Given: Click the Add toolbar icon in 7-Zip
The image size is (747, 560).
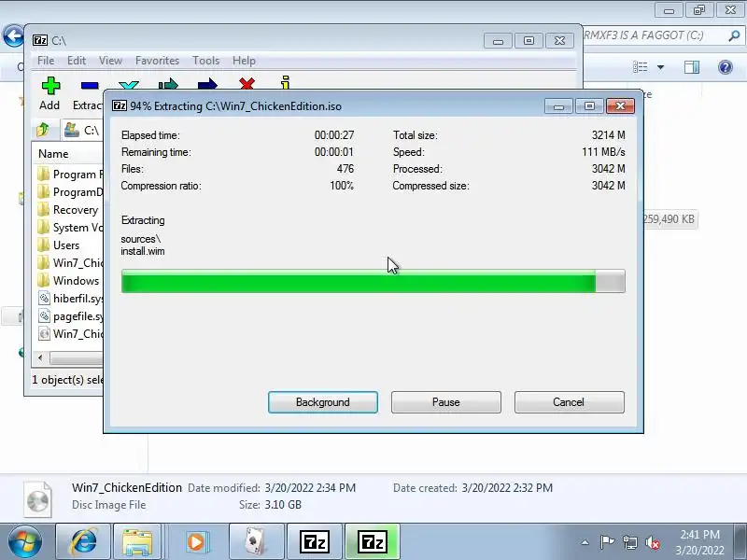Looking at the screenshot, I should pos(50,86).
